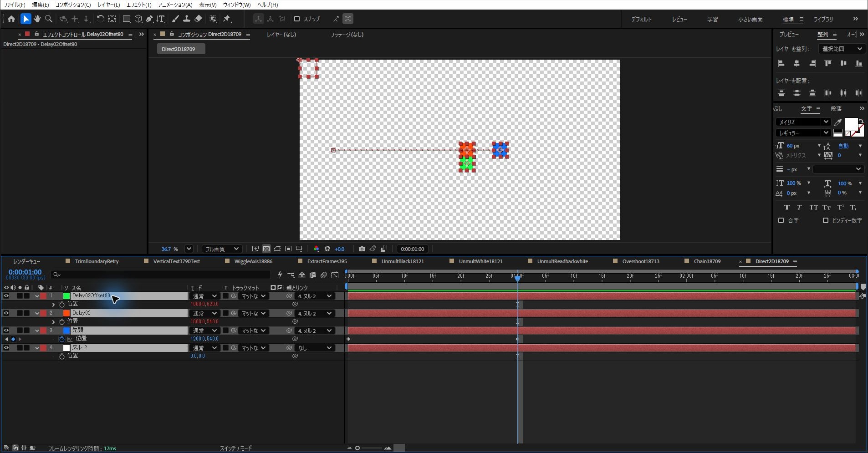This screenshot has height=453, width=868.
Task: Open the エフェクト(T) menu
Action: tap(138, 5)
